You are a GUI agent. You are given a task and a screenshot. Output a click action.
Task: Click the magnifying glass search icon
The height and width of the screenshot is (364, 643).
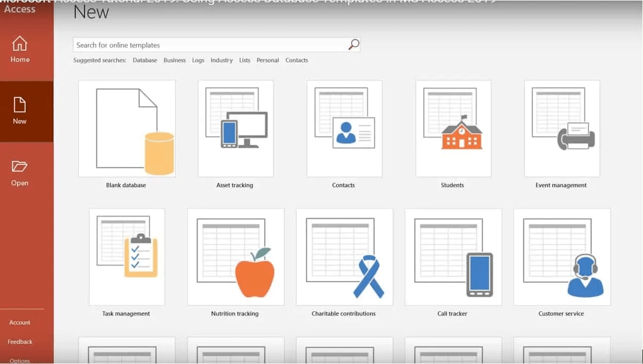click(353, 45)
